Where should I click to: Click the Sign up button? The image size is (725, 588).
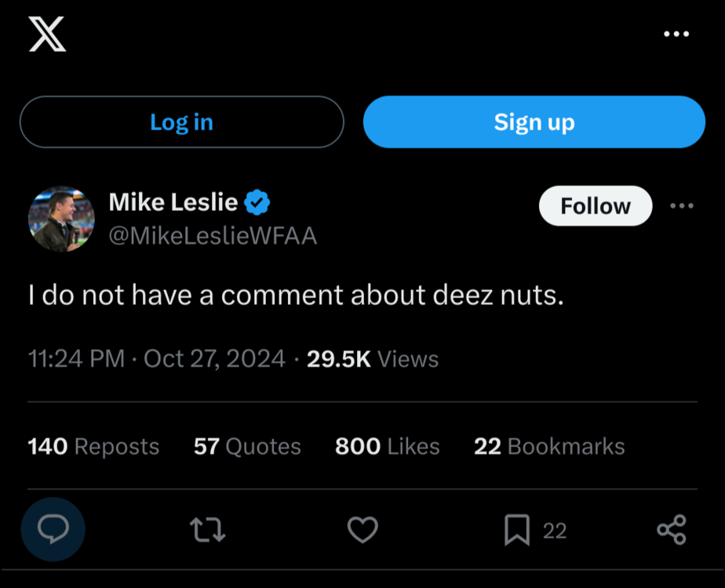coord(534,122)
